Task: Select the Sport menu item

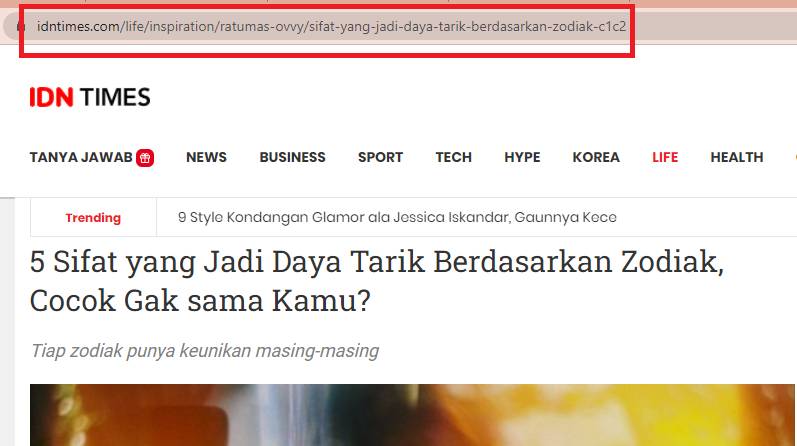Action: [380, 157]
